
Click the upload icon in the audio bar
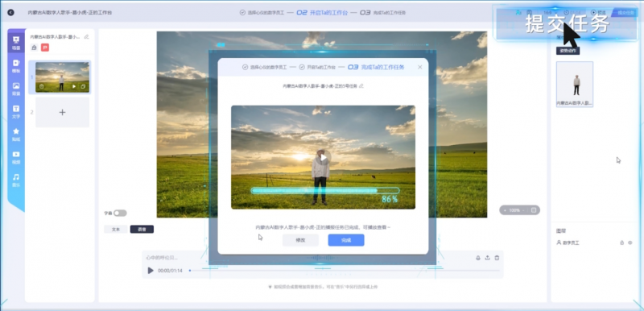coord(488,258)
